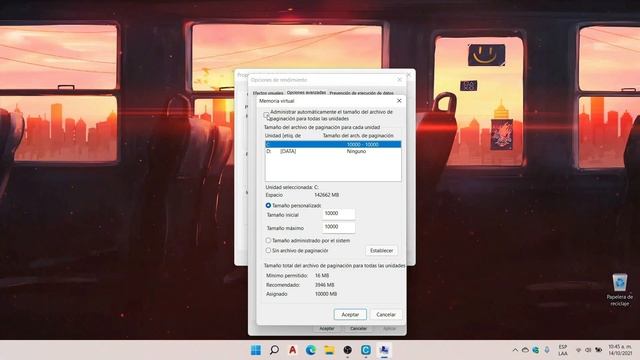The height and width of the screenshot is (360, 640).
Task: Show hidden system tray icons
Action: pos(515,350)
